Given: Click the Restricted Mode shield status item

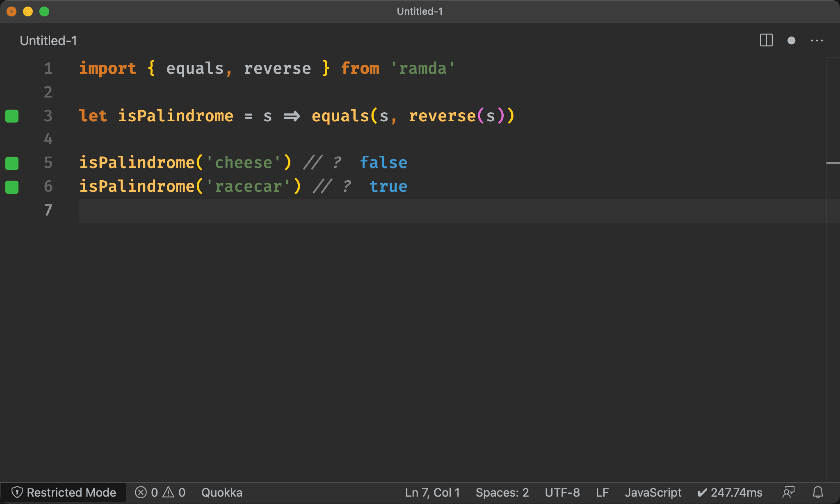Looking at the screenshot, I should coord(64,493).
